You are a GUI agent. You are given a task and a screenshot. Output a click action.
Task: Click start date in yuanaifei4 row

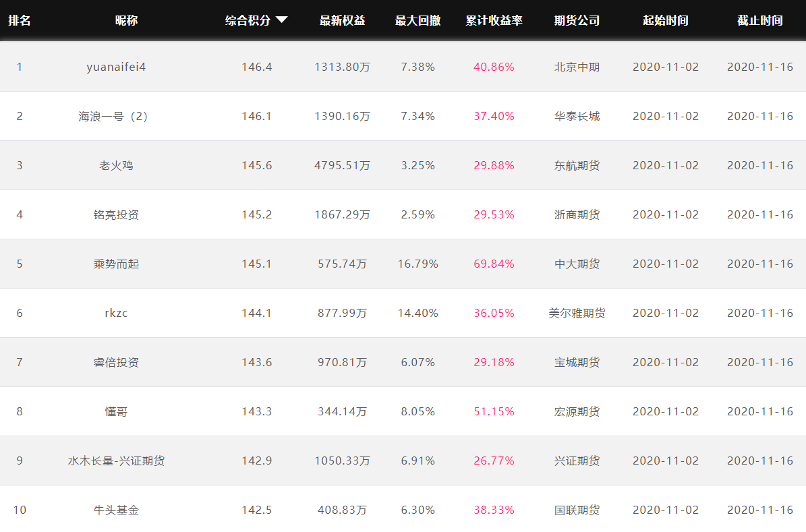[x=666, y=67]
